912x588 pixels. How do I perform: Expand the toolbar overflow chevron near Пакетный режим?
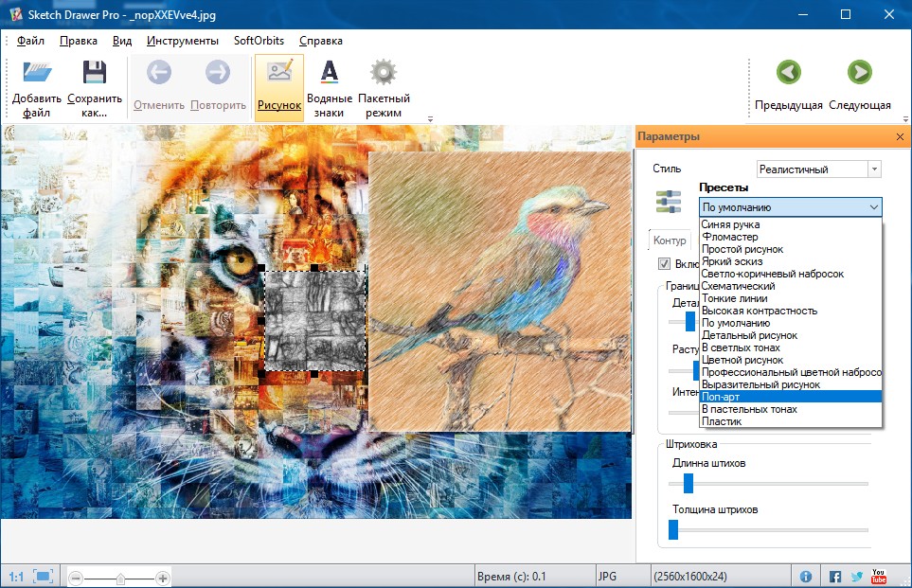[429, 115]
